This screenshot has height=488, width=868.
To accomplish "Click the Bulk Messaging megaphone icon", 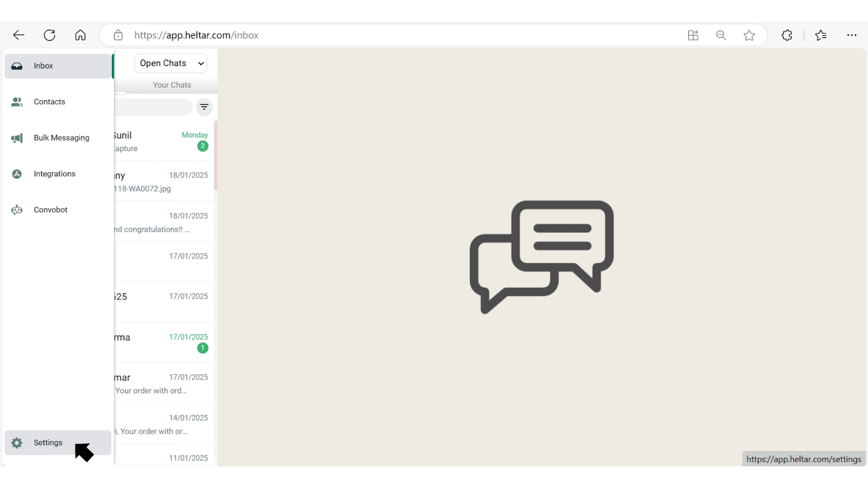I will click(x=17, y=138).
